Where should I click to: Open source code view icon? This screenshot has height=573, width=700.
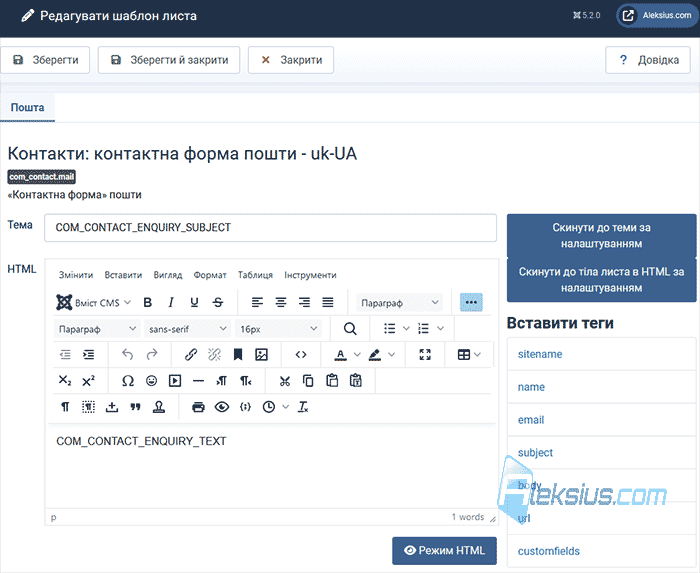click(x=301, y=355)
